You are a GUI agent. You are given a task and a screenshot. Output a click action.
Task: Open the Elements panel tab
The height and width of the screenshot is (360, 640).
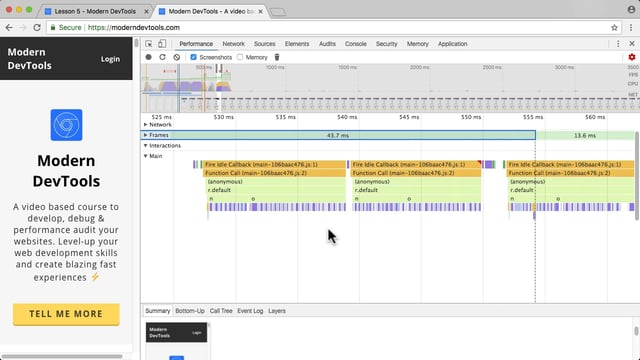pos(297,44)
